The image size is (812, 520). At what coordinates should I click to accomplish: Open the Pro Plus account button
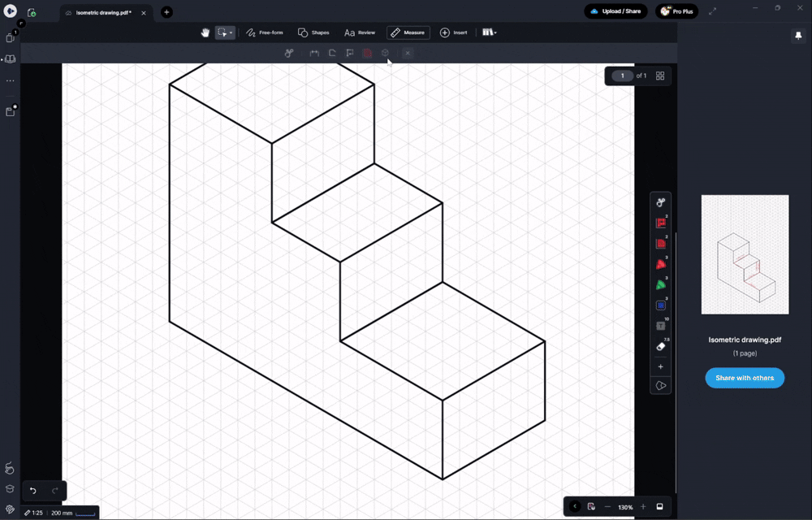tap(676, 11)
